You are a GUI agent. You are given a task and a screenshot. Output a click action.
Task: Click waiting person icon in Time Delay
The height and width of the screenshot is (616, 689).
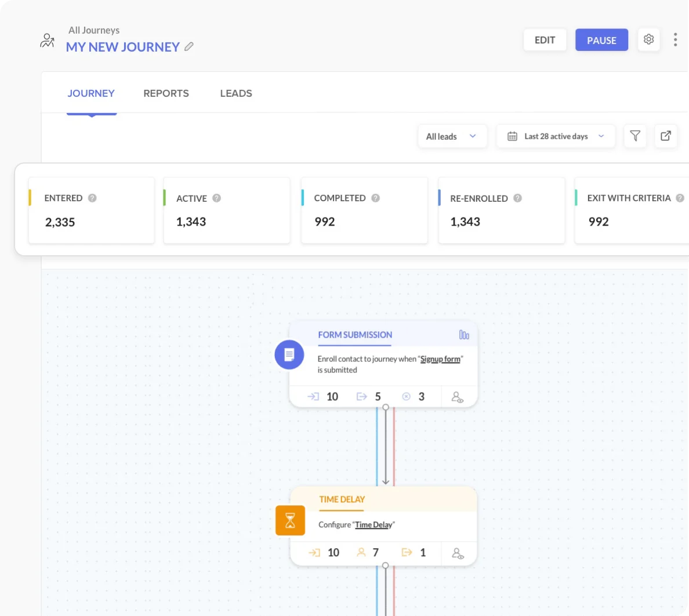[361, 552]
